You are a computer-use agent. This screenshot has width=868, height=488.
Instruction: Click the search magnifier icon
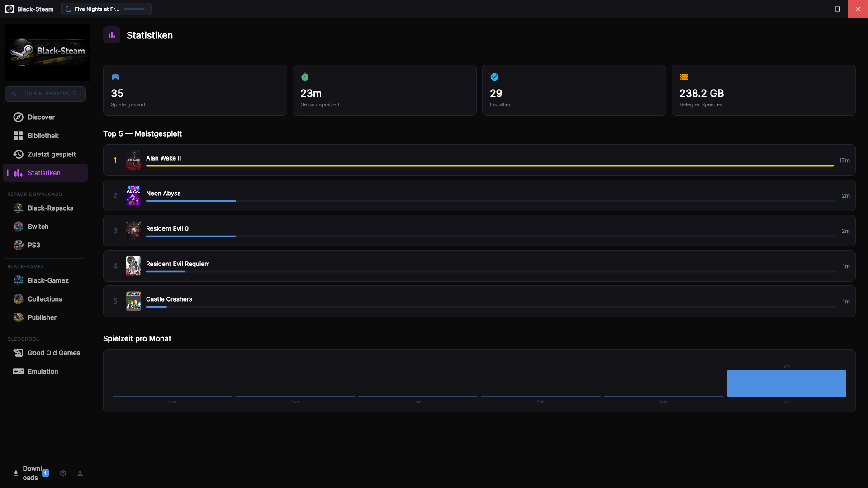[x=14, y=94]
